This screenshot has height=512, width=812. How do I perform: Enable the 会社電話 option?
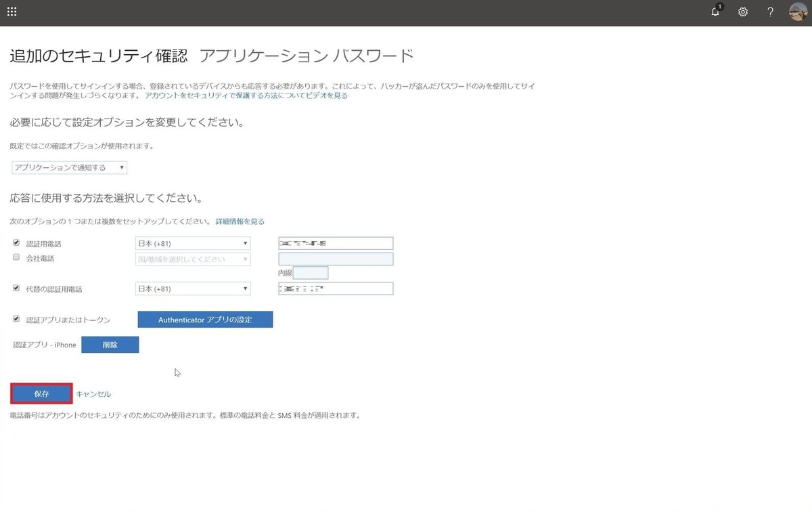[16, 257]
